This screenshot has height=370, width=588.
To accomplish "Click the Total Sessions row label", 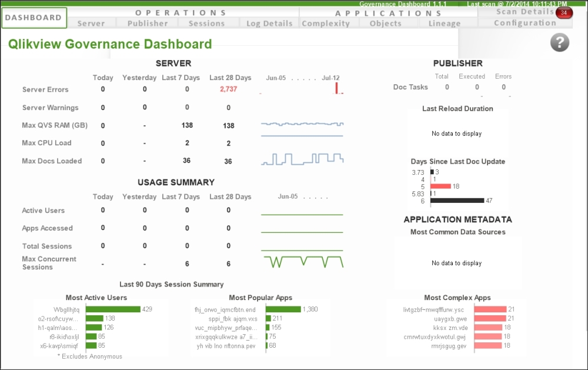I will pyautogui.click(x=47, y=246).
